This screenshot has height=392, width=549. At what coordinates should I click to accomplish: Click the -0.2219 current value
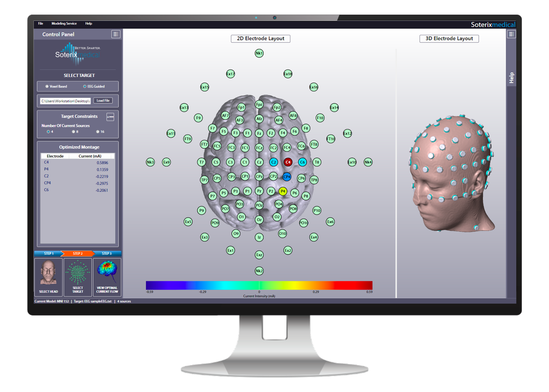[x=102, y=177]
